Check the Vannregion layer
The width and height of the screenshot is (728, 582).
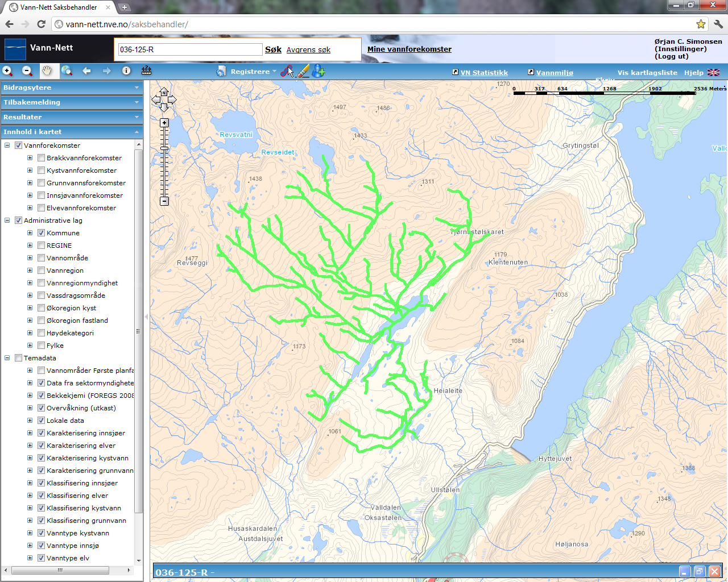click(x=41, y=271)
